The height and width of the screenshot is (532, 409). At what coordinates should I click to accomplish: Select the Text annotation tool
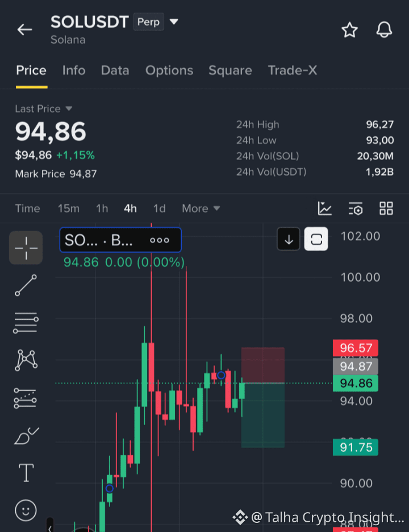[x=26, y=472]
